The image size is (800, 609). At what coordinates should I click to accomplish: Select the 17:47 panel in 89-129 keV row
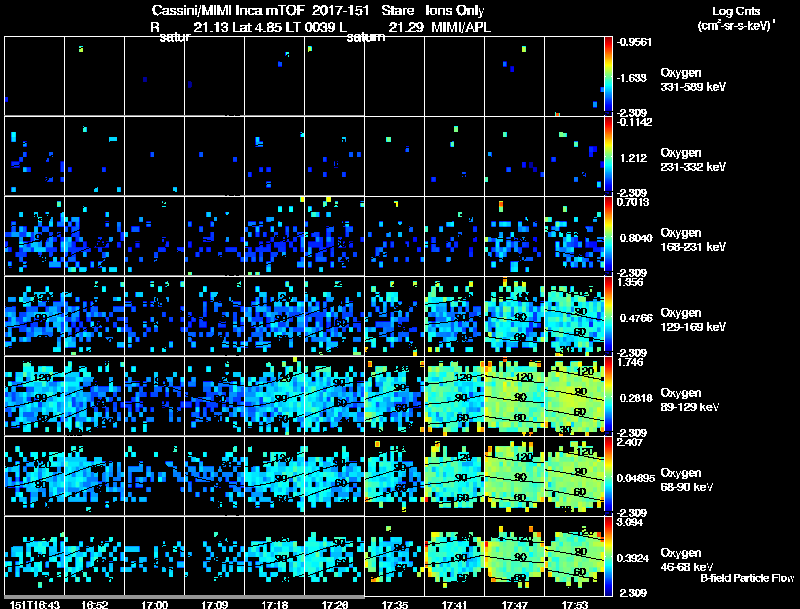pyautogui.click(x=514, y=396)
